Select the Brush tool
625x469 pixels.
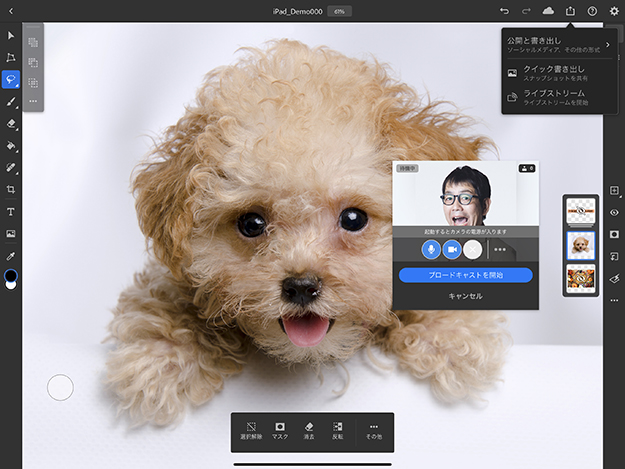tap(11, 102)
